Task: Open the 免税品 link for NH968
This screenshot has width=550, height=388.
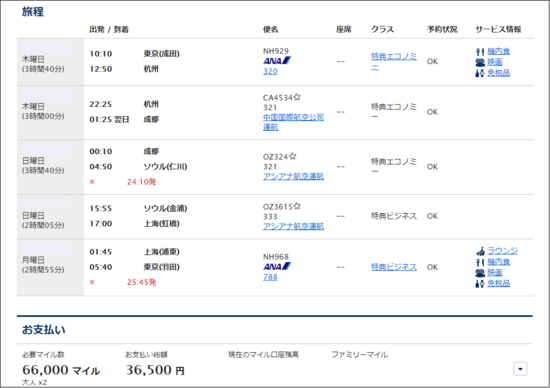Action: [498, 283]
